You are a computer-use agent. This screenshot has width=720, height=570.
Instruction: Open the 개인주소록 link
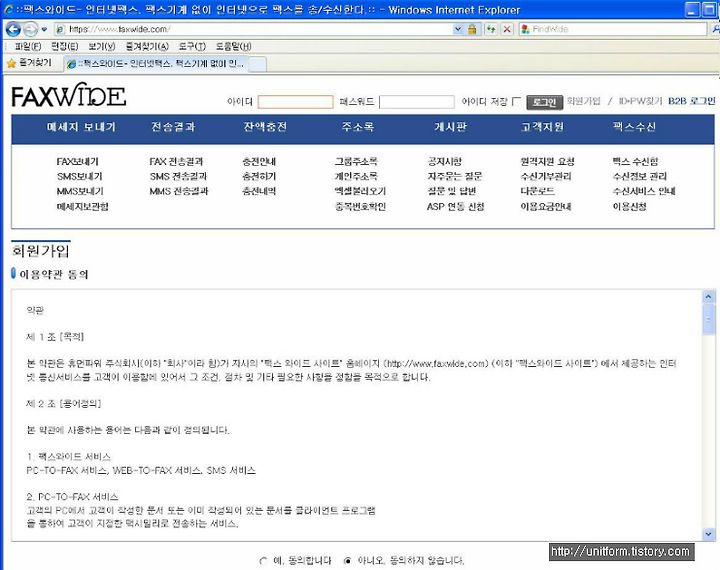point(356,176)
